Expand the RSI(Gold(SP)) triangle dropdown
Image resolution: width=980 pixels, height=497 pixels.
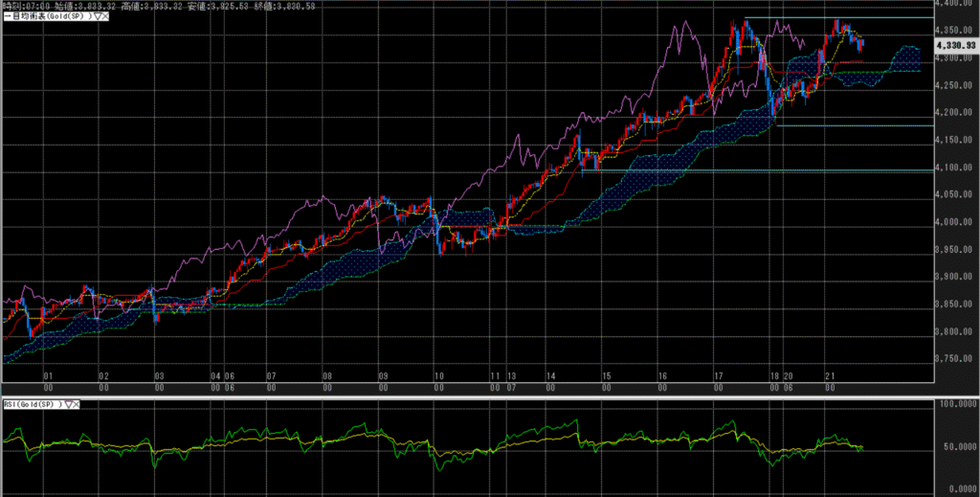[x=69, y=404]
